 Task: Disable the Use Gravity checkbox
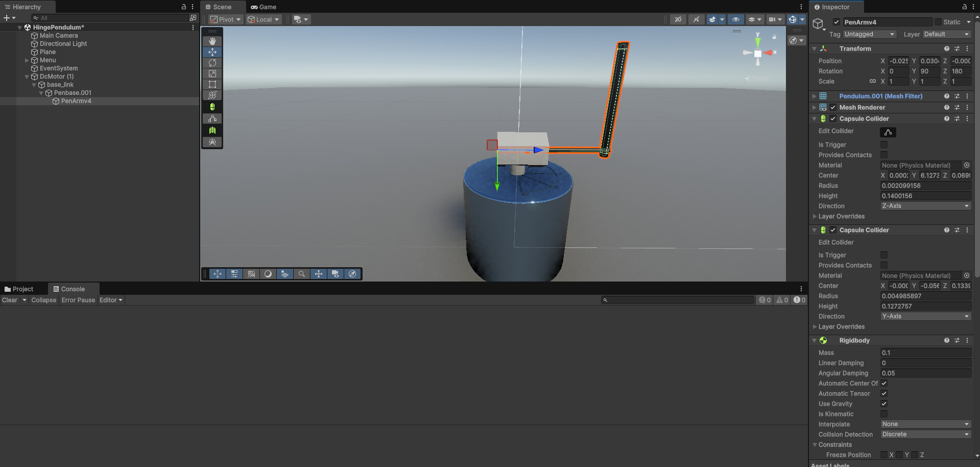click(x=883, y=404)
